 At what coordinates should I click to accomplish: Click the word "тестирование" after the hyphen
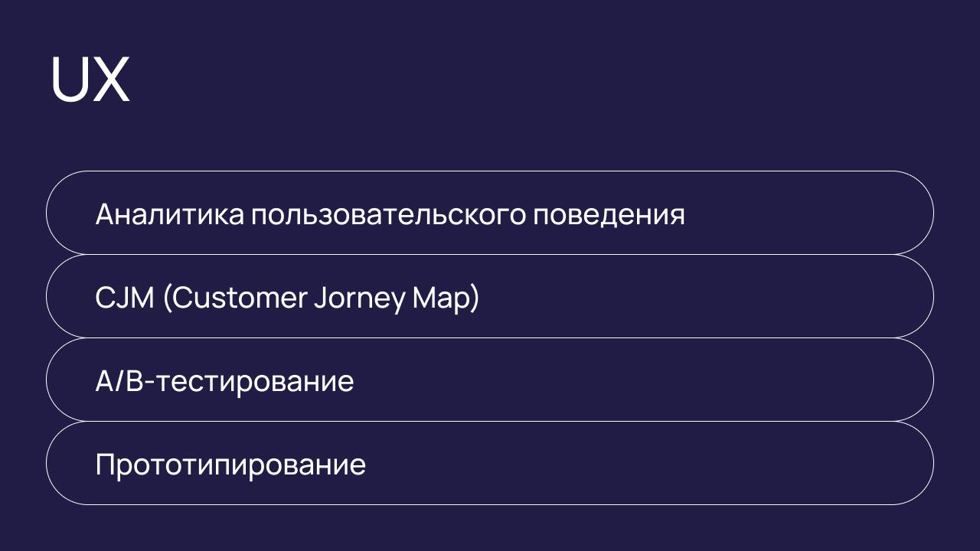pos(255,380)
